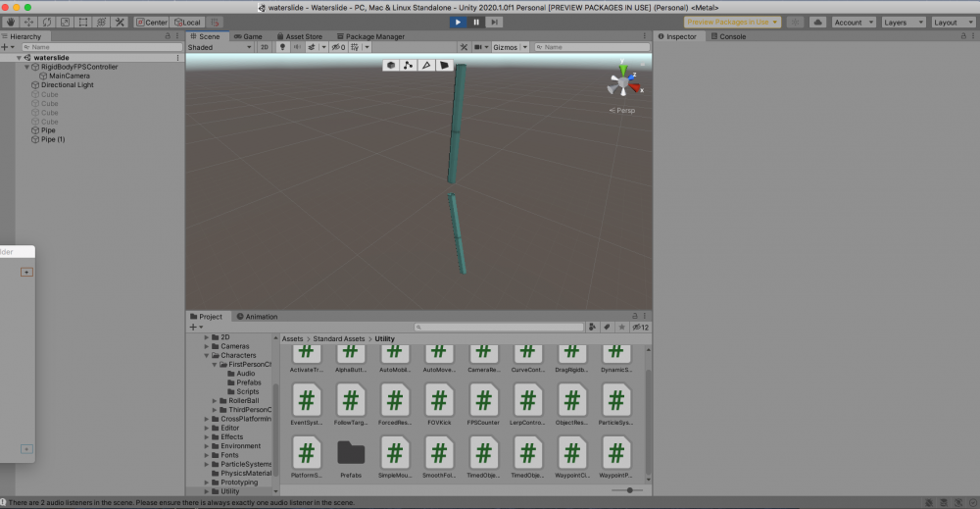The image size is (980, 509).
Task: Select the Rotate tool
Action: (x=47, y=22)
